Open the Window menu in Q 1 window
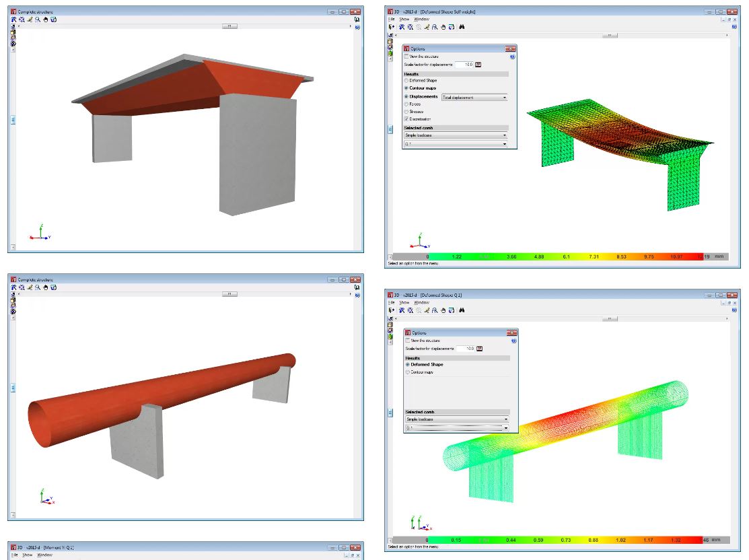This screenshot has width=749, height=560. point(421,303)
